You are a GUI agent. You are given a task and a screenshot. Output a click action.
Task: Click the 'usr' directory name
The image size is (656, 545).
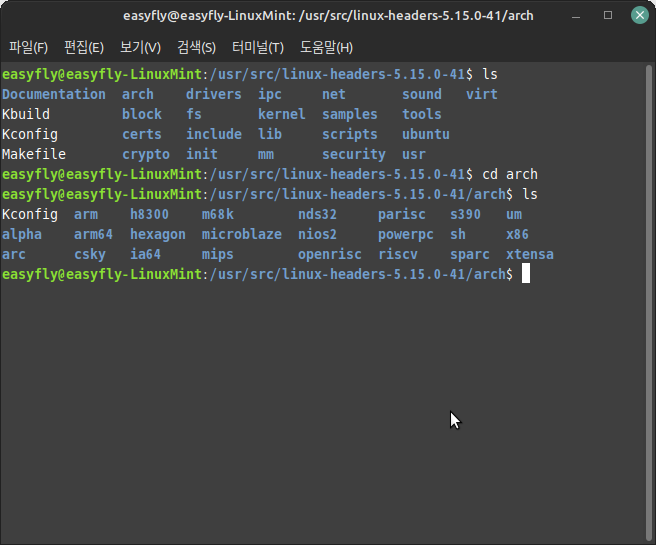pyautogui.click(x=414, y=154)
